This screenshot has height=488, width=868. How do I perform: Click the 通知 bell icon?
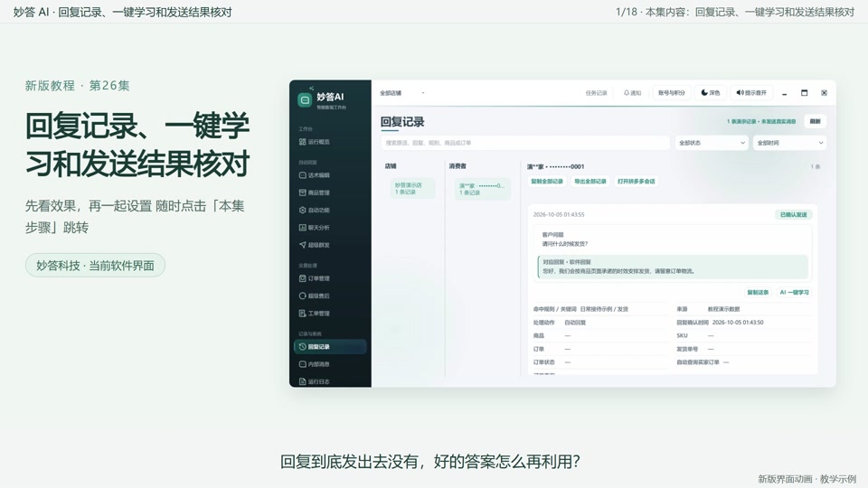(x=626, y=93)
